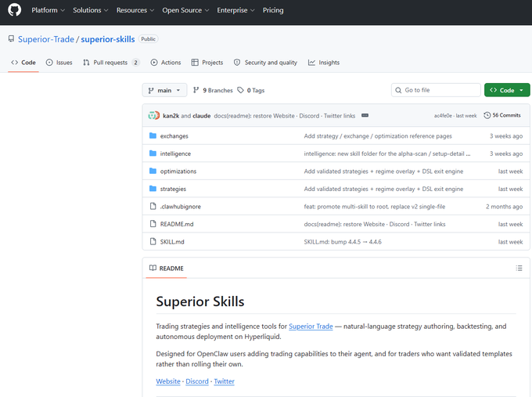Click the README.md file icon
Viewport: 532px width, 397px height.
coord(153,224)
